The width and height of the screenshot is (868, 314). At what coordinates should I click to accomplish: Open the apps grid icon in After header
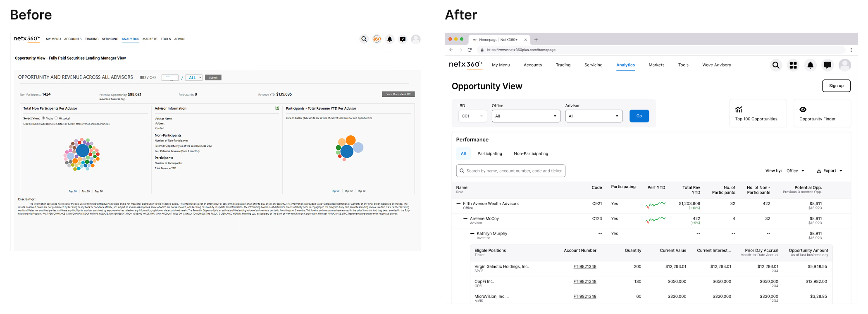(793, 65)
